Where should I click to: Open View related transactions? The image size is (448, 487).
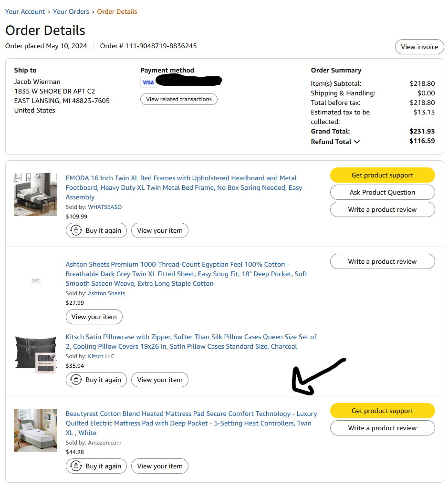point(179,99)
